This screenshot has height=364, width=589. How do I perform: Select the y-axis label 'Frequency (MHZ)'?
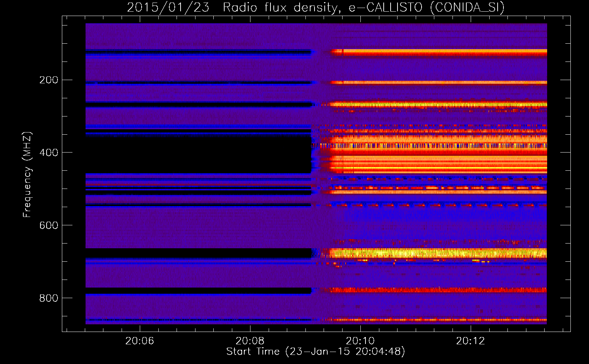(27, 174)
